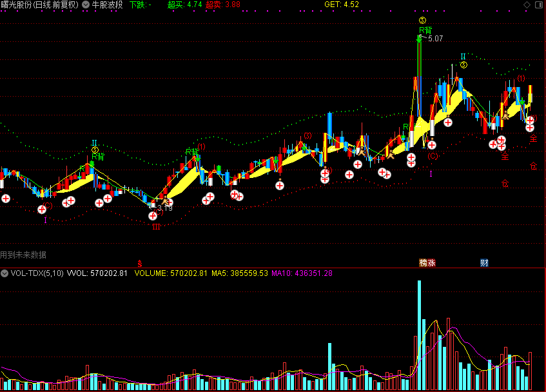Toggle the side panel icon at top right
546x392 pixels.
tap(539, 5)
